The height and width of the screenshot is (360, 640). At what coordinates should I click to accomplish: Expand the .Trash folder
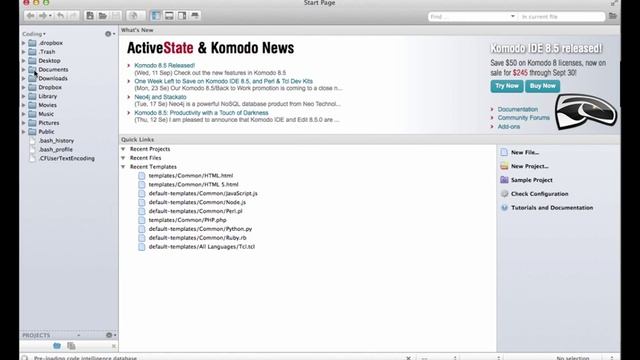[x=24, y=52]
